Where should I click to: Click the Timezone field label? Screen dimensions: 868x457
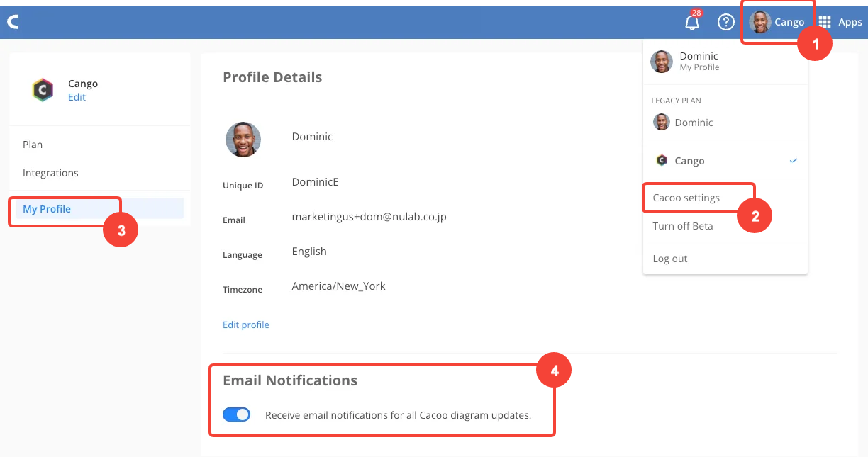(243, 290)
